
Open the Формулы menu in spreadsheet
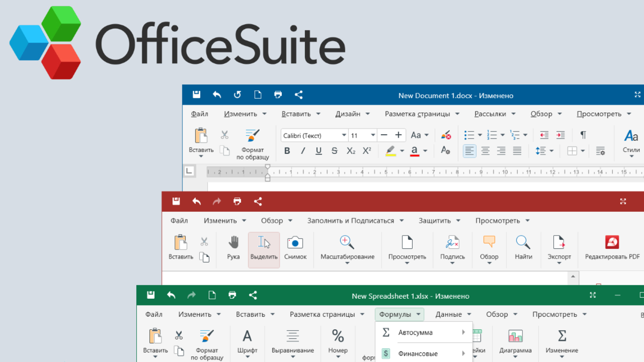coord(399,314)
